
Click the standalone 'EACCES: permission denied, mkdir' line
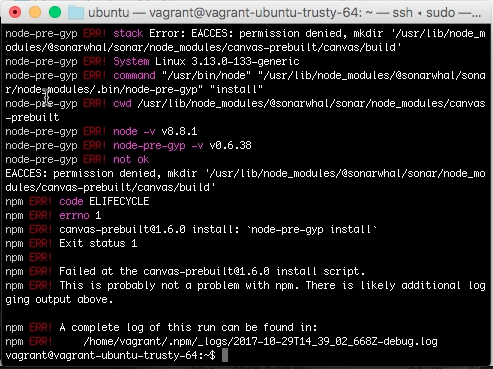(x=245, y=173)
